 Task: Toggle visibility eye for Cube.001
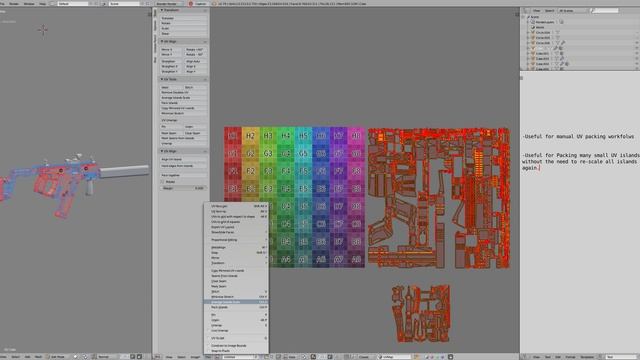pyautogui.click(x=636, y=53)
